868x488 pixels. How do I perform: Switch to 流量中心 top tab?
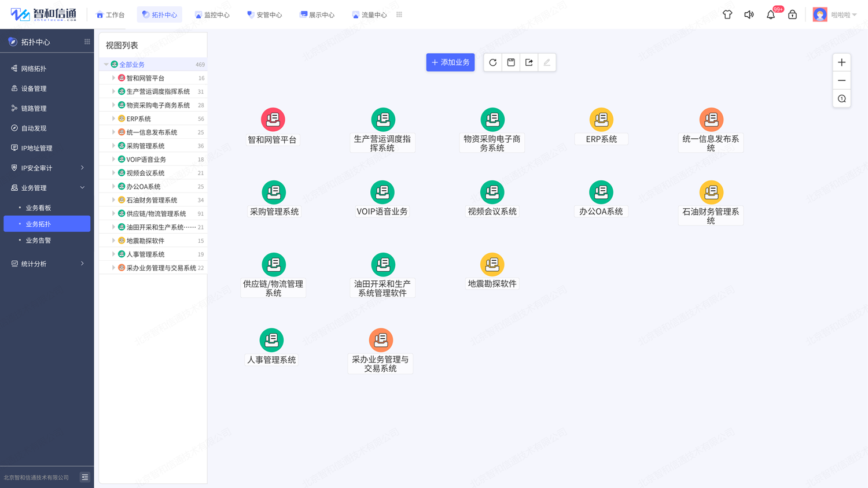point(369,14)
